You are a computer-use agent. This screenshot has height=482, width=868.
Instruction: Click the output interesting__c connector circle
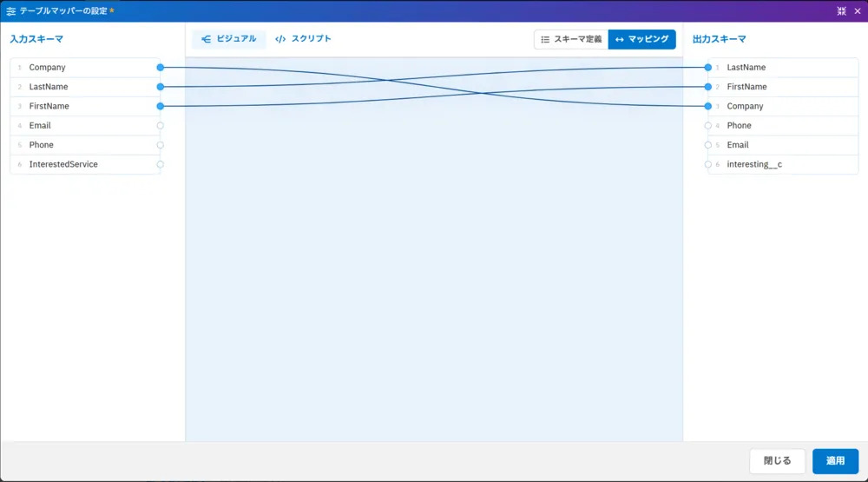[x=708, y=164]
